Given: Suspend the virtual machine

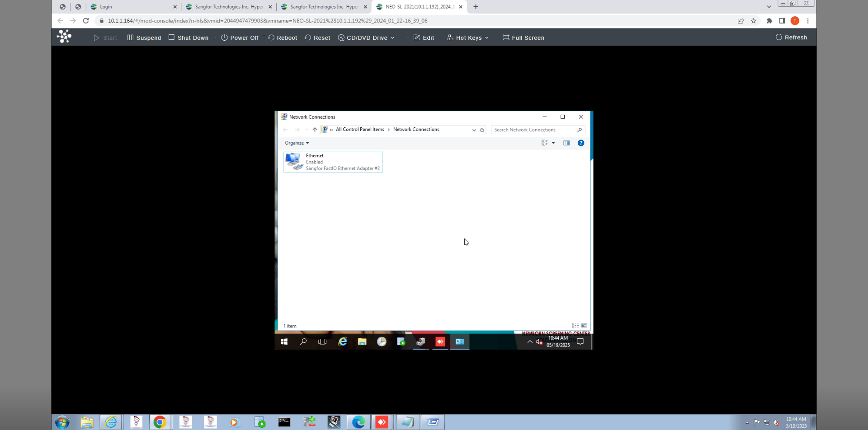Looking at the screenshot, I should (x=144, y=37).
